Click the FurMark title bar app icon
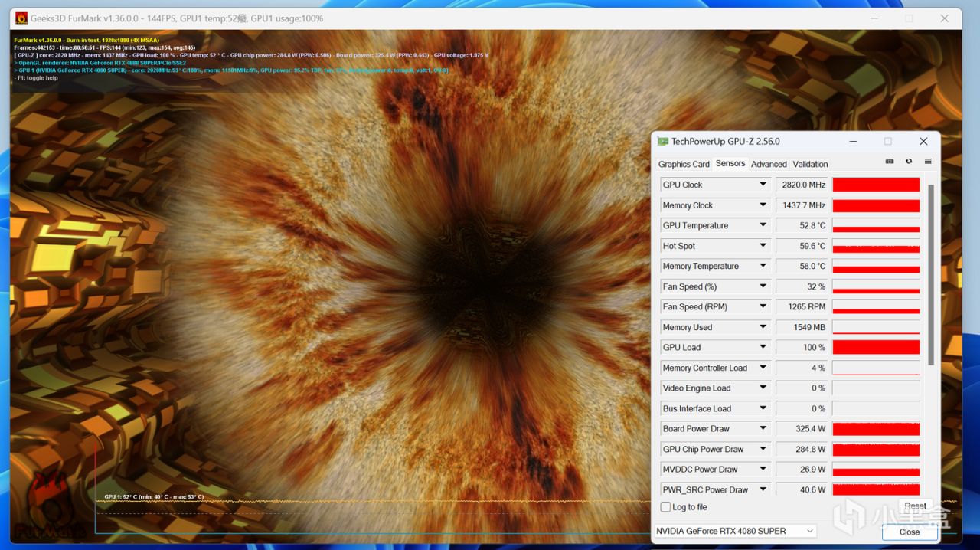 [21, 18]
